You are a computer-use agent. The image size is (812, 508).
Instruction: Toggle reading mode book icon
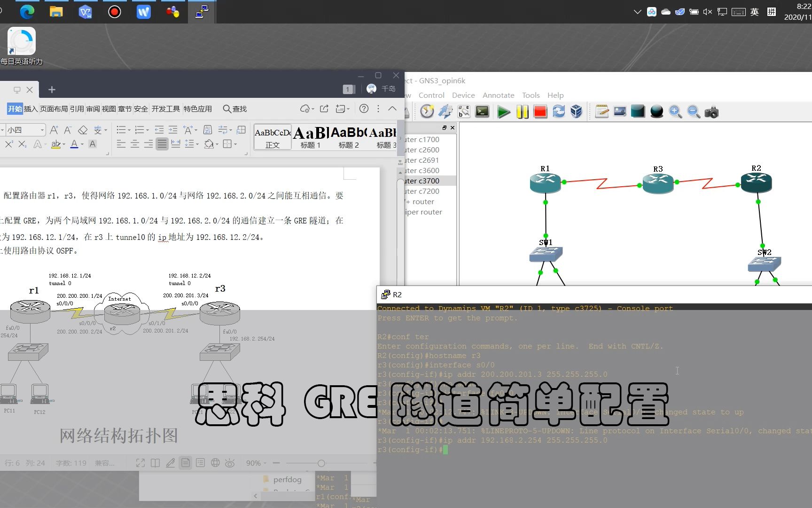click(x=156, y=463)
